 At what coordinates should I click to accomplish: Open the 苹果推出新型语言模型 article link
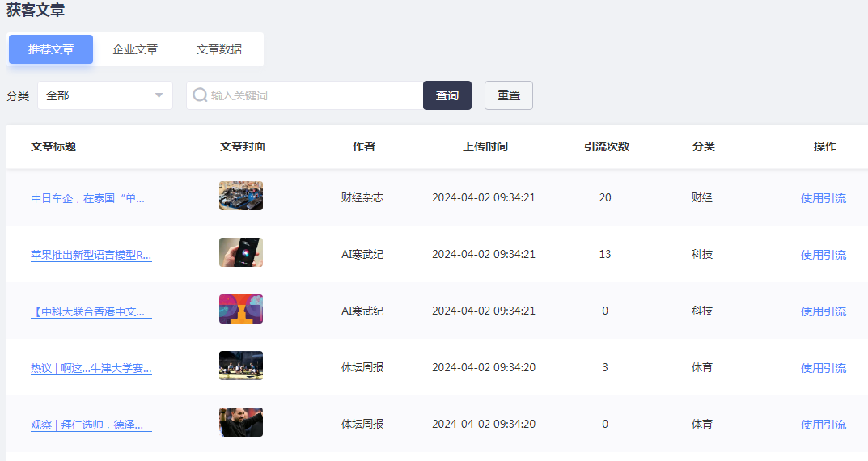click(x=91, y=255)
